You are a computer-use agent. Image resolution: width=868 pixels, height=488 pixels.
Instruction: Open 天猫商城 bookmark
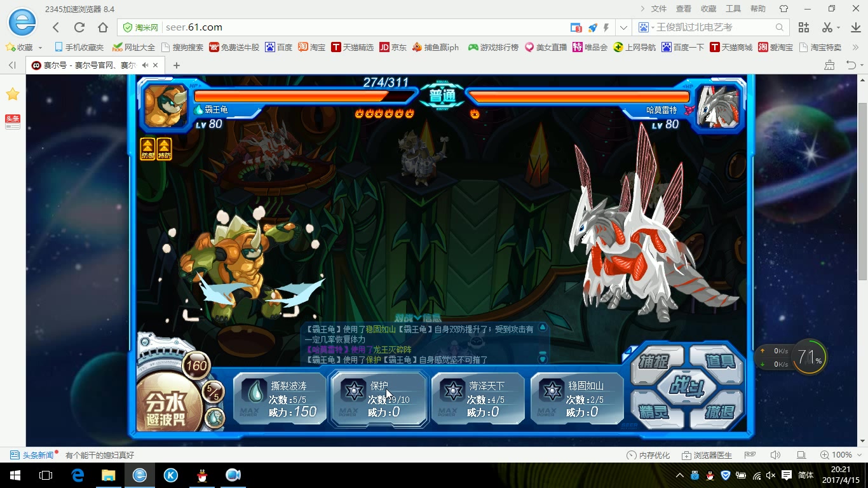[x=731, y=48]
